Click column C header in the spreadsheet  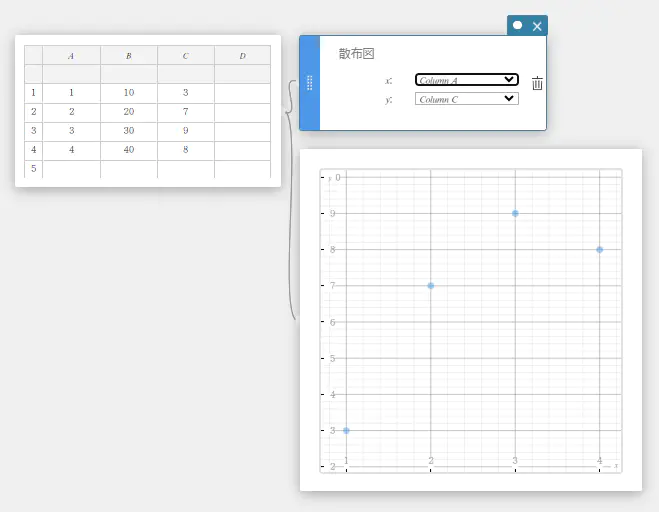(185, 56)
